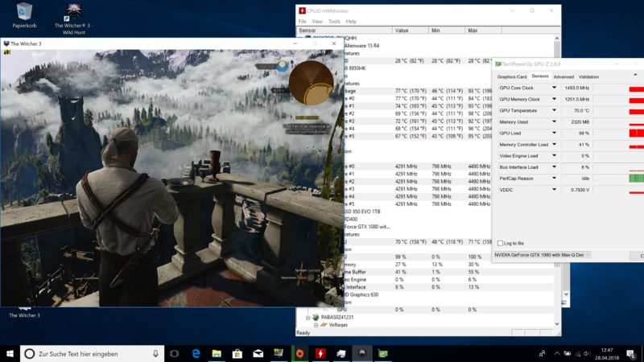Open File Explorer from the taskbar
644x362 pixels.
217,353
